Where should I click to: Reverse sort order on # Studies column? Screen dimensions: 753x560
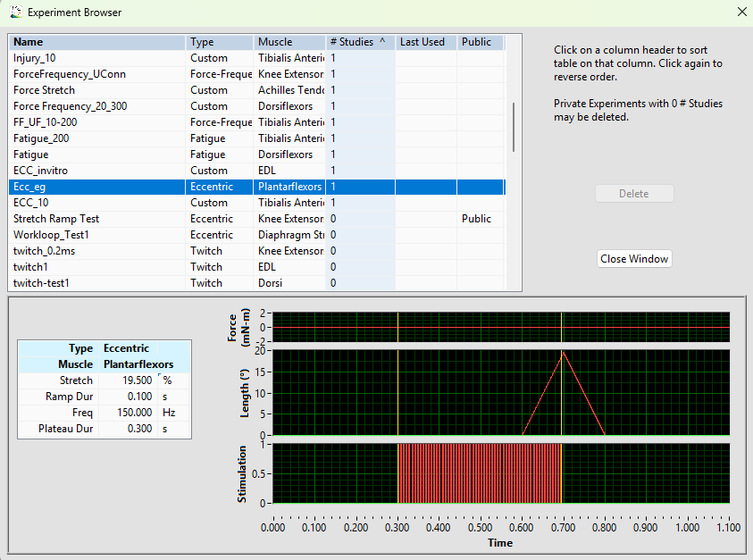(x=359, y=41)
